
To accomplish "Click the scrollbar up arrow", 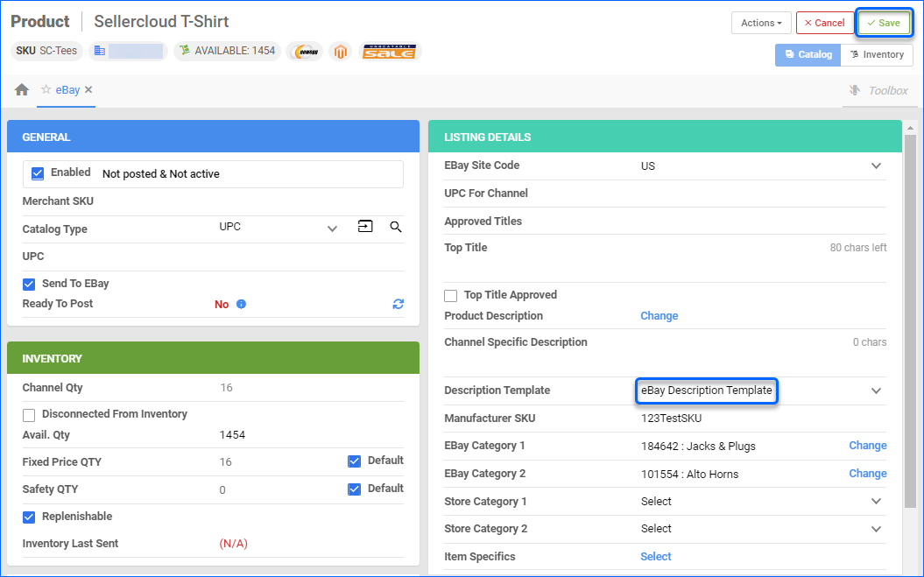I will 911,128.
